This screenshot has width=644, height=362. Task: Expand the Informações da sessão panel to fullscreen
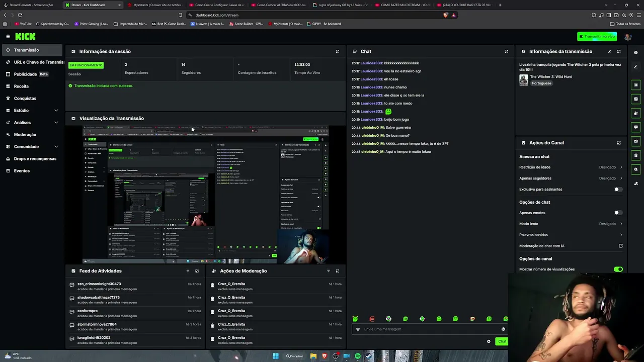pos(338,51)
